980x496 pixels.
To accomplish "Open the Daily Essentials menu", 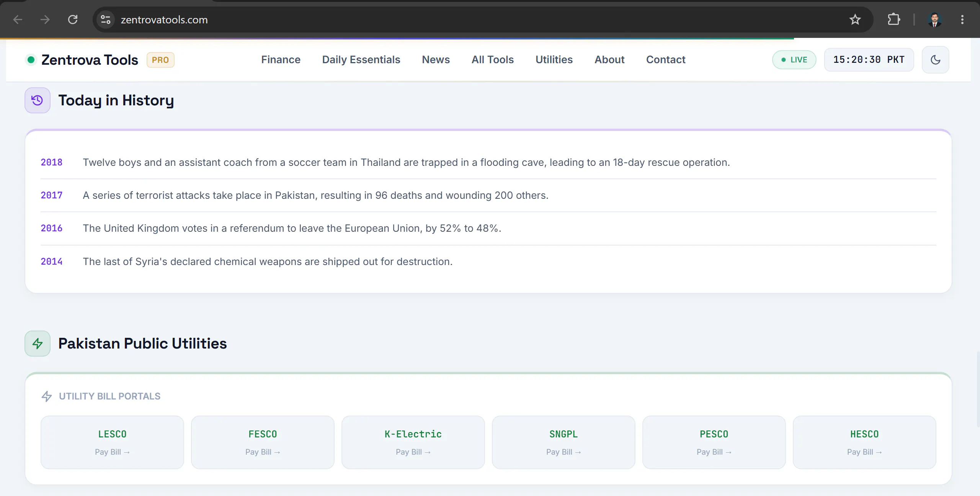I will (361, 60).
